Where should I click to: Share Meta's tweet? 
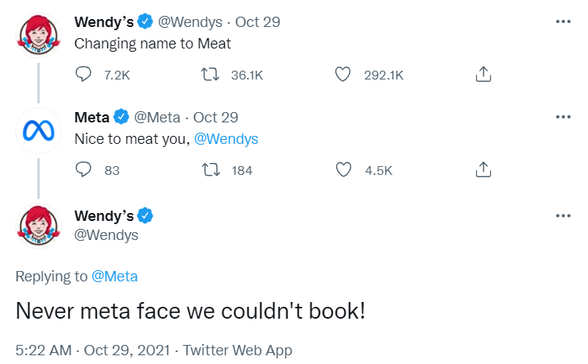coord(482,169)
